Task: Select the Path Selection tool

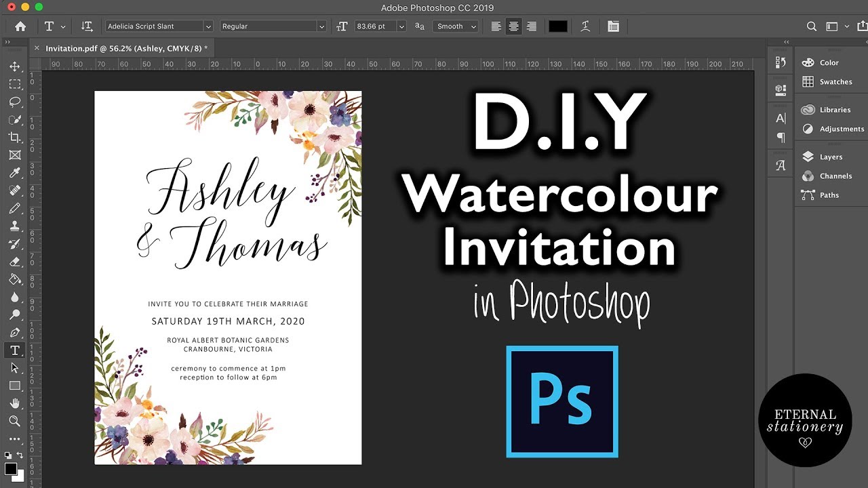Action: coord(14,367)
